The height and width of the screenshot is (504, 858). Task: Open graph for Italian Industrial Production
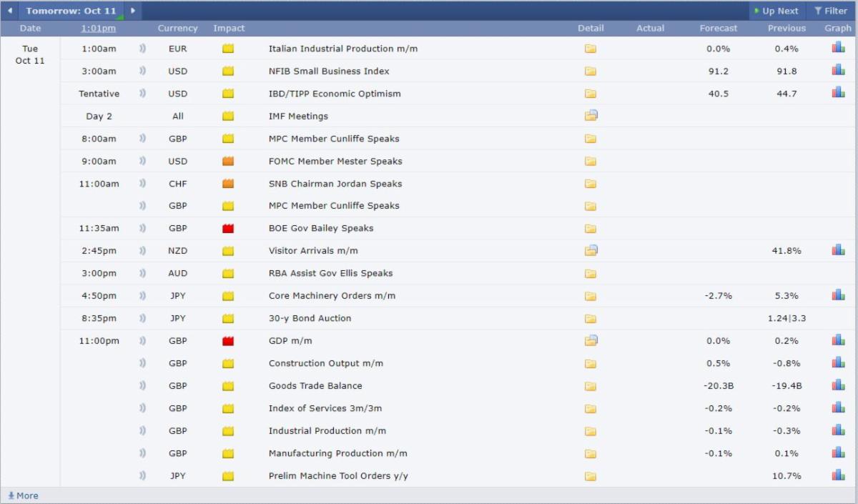click(x=838, y=48)
